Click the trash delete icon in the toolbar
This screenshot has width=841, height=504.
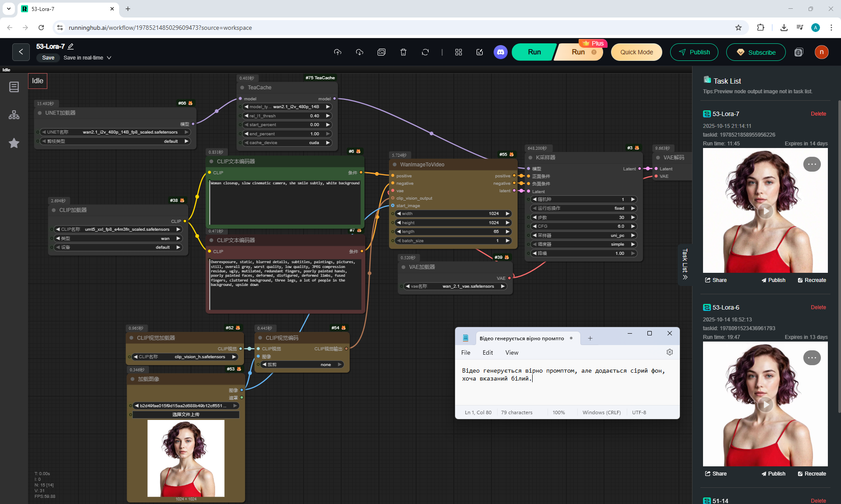[403, 52]
